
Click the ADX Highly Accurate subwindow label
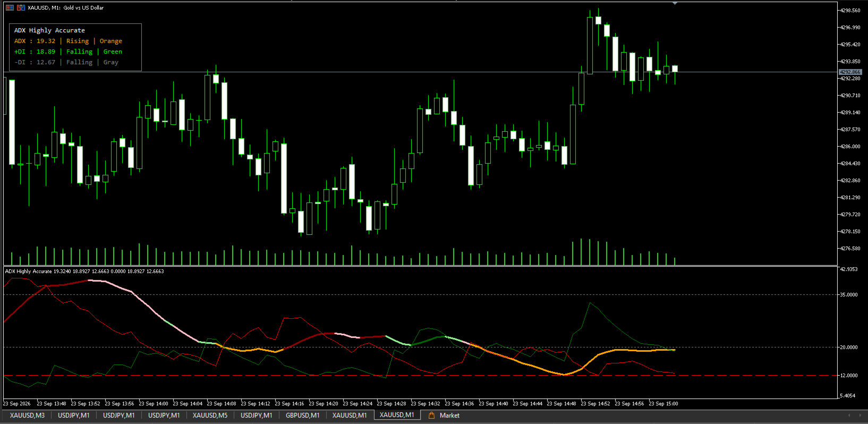[28, 271]
